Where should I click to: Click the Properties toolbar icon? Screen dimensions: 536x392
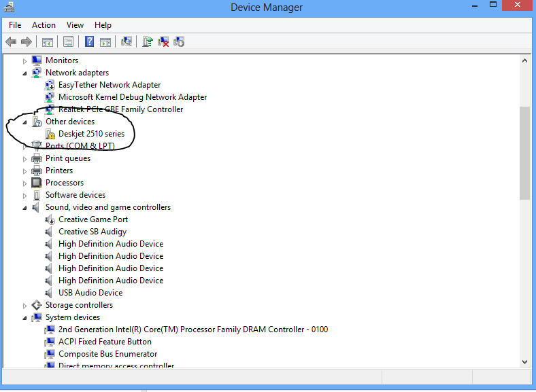point(68,42)
